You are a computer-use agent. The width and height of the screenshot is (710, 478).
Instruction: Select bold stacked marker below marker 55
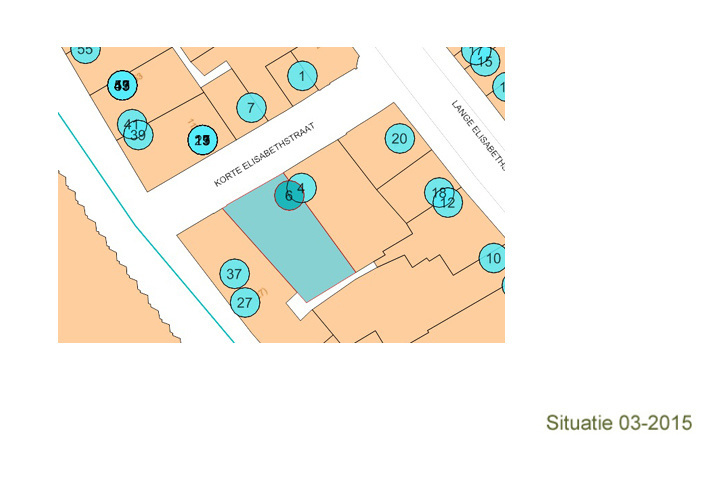pyautogui.click(x=122, y=86)
